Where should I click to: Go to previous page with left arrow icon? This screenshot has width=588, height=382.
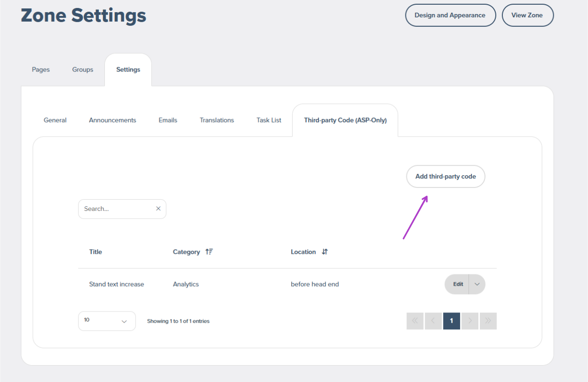pos(433,321)
